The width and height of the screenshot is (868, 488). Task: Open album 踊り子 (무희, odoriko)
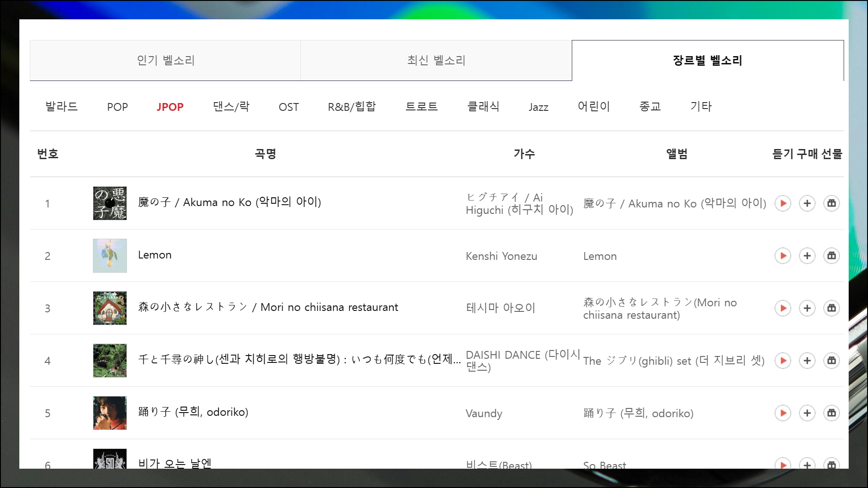(638, 413)
